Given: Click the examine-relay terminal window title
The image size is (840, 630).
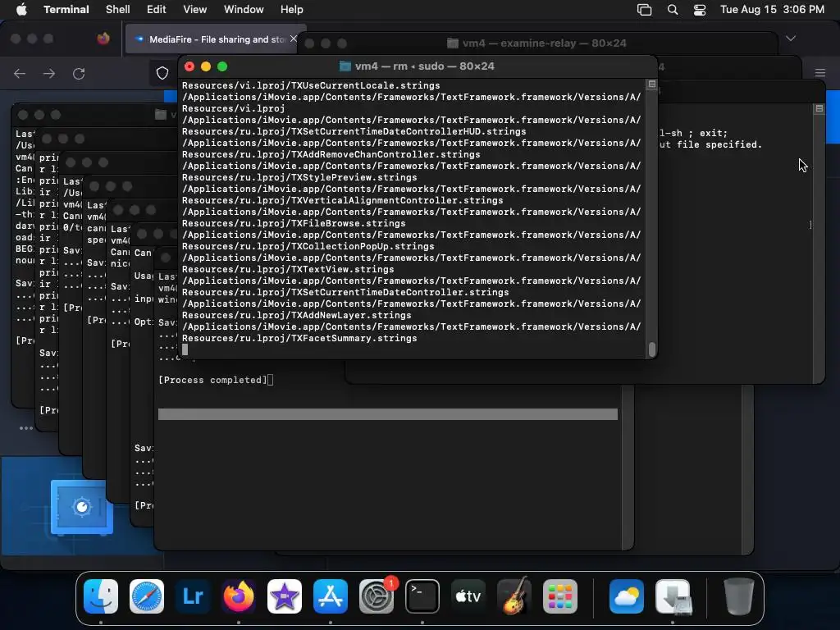Looking at the screenshot, I should (x=545, y=43).
